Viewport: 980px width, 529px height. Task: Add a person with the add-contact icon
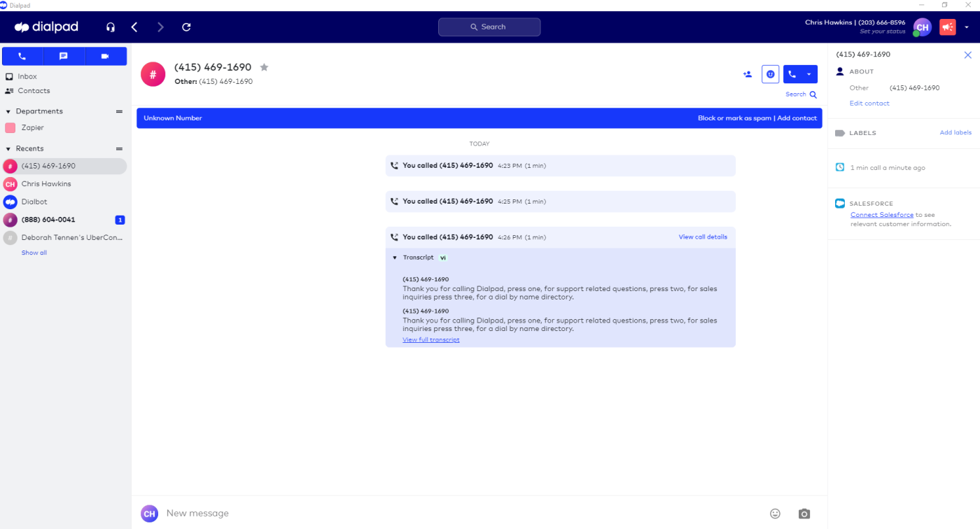(748, 74)
